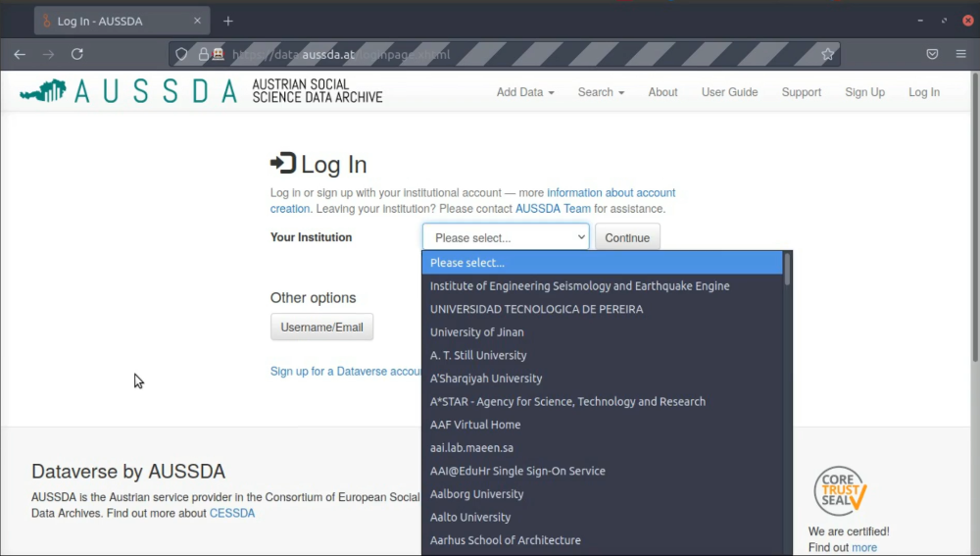Toggle the Your Institution select box
Viewport: 980px width, 556px height.
(506, 237)
